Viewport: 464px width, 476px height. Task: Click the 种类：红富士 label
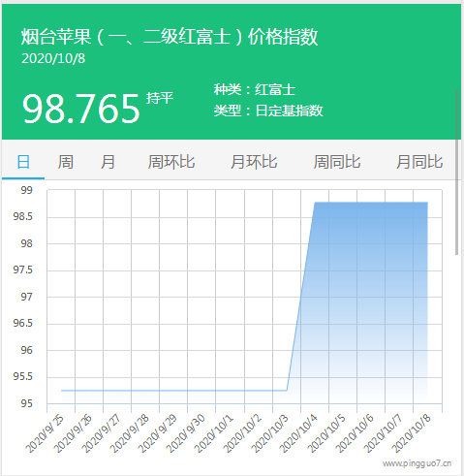[x=255, y=89]
